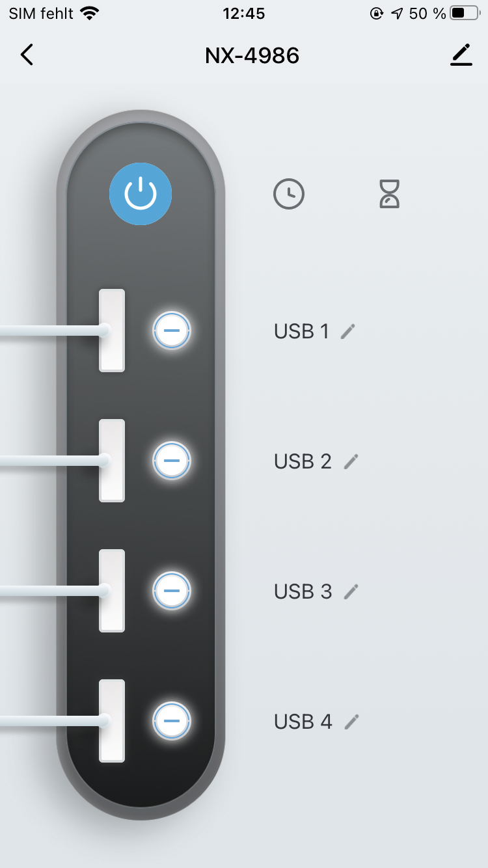Viewport: 488px width, 868px height.
Task: Open the clock schedule icon
Action: [289, 194]
